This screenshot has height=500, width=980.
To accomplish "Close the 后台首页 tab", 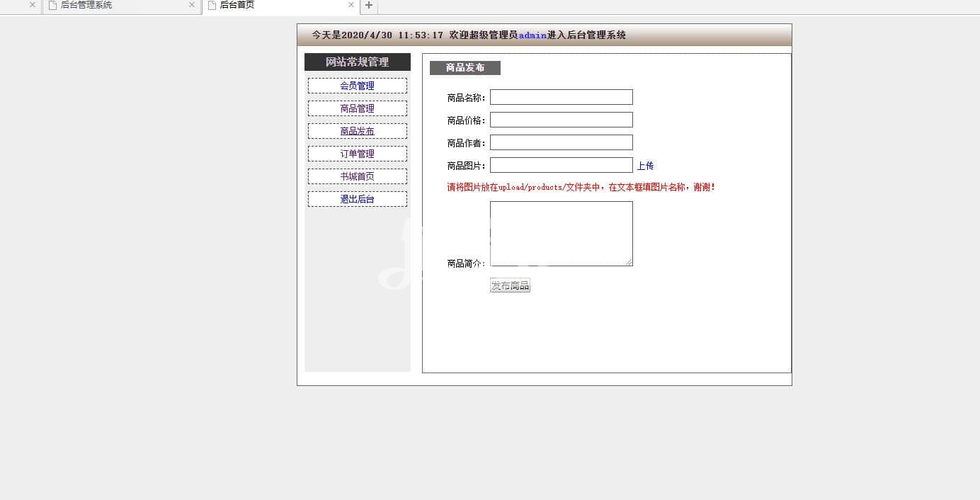I will click(351, 5).
